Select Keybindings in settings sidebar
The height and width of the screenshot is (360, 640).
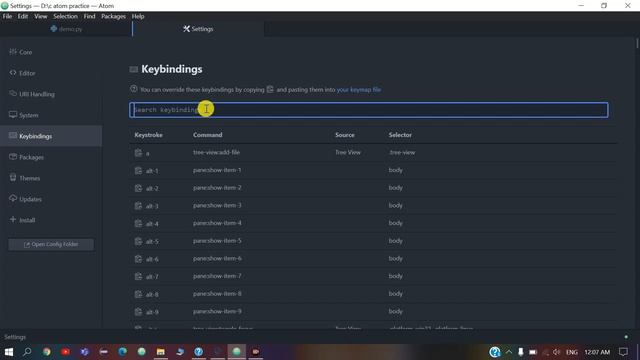51,136
